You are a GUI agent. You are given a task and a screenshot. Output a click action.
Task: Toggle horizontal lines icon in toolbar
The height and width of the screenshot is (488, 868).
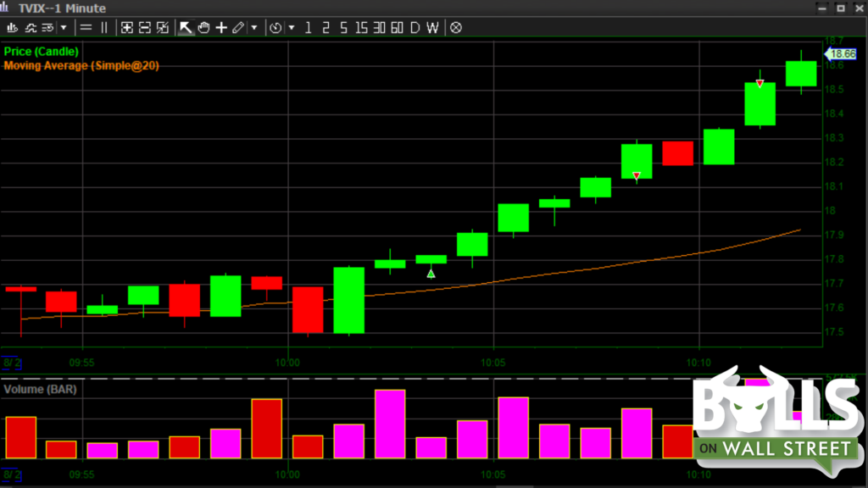click(86, 28)
